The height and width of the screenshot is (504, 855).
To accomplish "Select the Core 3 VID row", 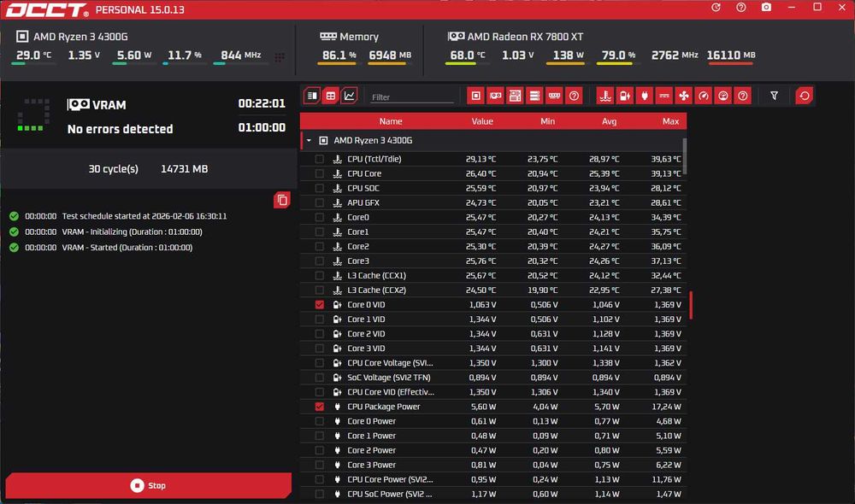I will coord(493,349).
